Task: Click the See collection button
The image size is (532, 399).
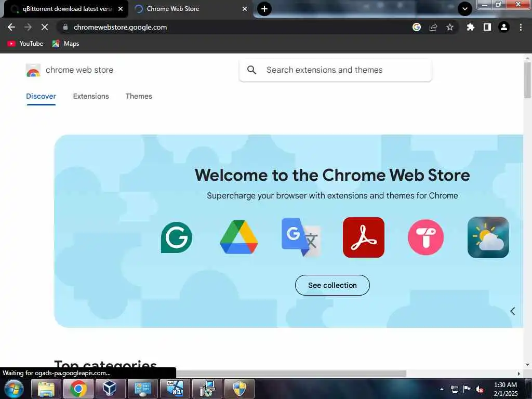Action: (332, 285)
